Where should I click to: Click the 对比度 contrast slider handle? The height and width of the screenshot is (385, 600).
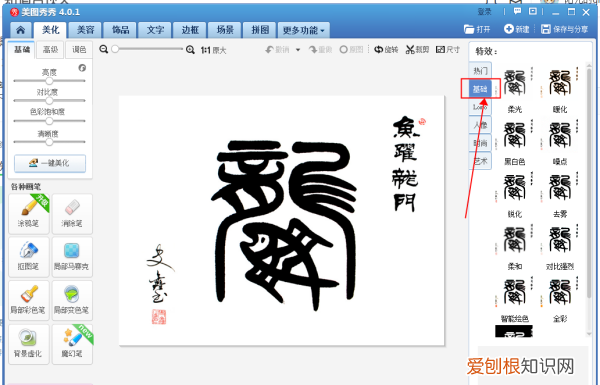pos(49,101)
